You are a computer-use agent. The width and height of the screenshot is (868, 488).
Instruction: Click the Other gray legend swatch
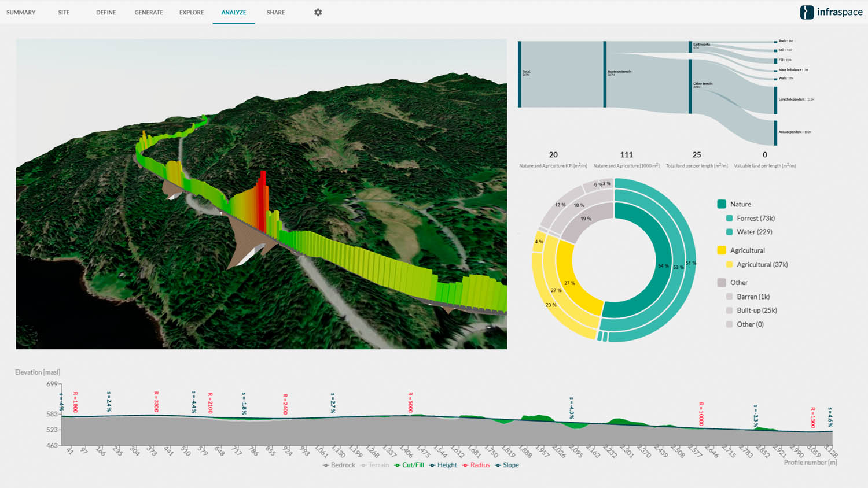coord(722,283)
